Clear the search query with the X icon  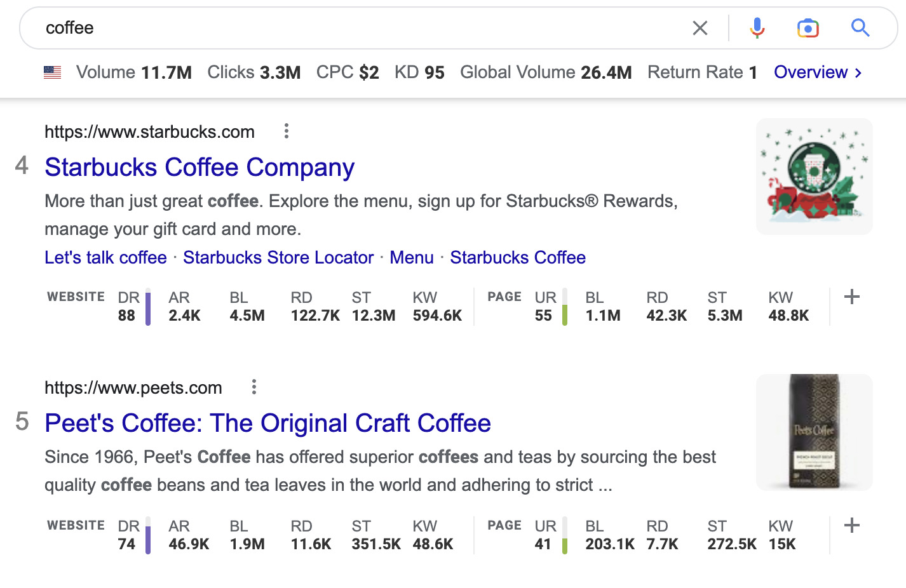point(700,28)
